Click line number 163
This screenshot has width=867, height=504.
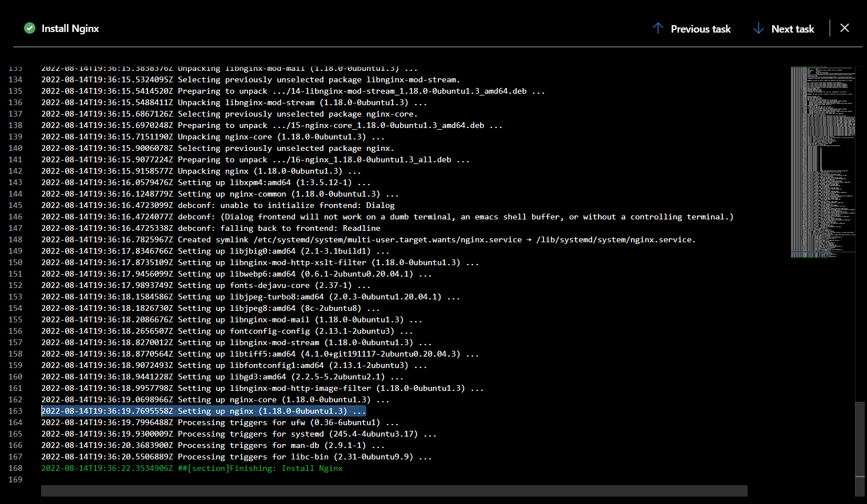click(x=15, y=411)
